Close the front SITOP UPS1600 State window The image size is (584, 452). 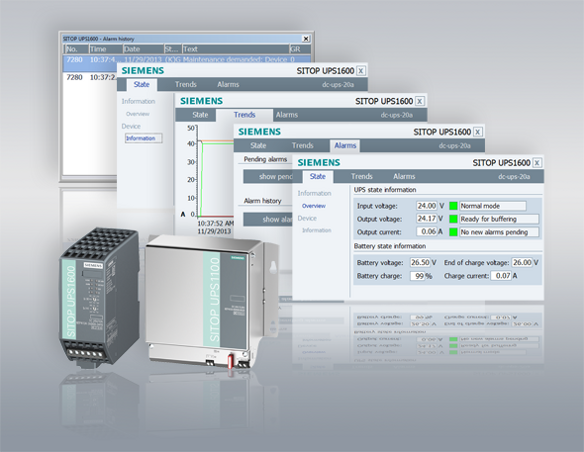pos(537,163)
